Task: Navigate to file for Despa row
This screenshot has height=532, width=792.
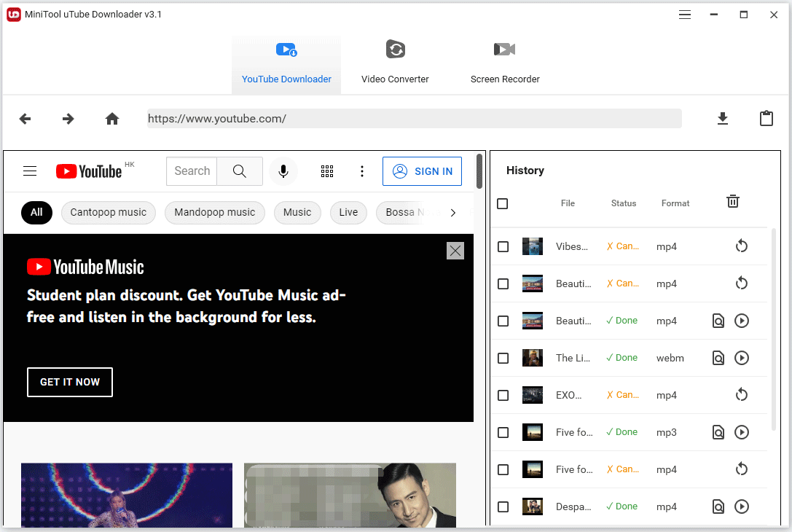Action: coord(718,506)
